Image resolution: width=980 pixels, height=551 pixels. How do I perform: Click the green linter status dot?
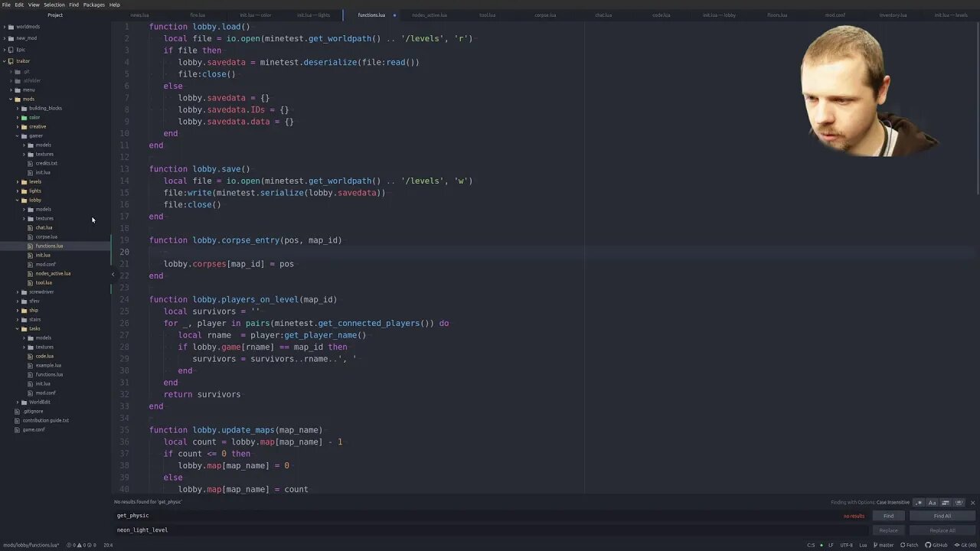(822, 545)
